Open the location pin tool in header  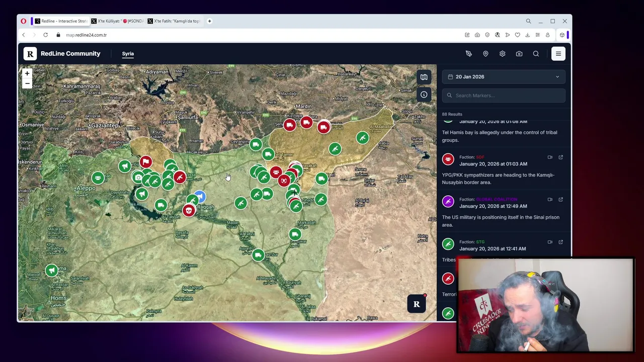pos(486,53)
